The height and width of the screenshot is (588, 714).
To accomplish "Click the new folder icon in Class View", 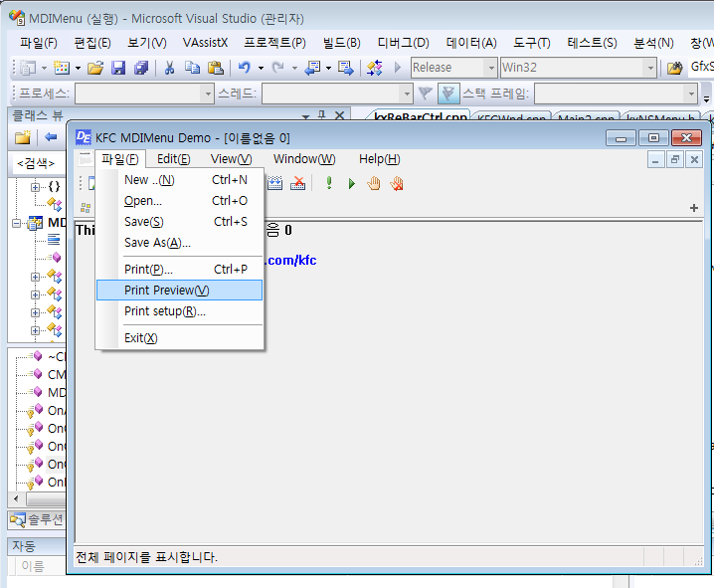I will coord(23,137).
